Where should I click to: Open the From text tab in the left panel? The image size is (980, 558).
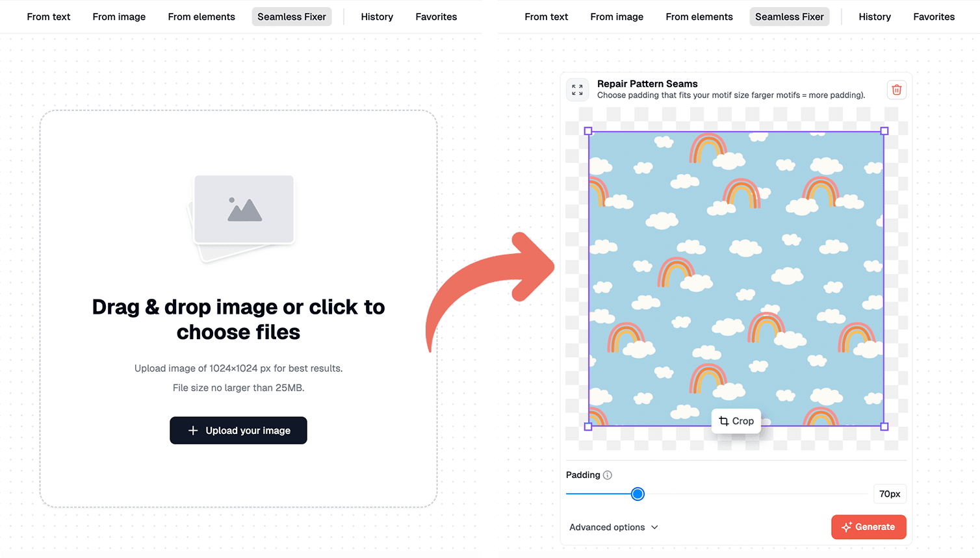(49, 17)
